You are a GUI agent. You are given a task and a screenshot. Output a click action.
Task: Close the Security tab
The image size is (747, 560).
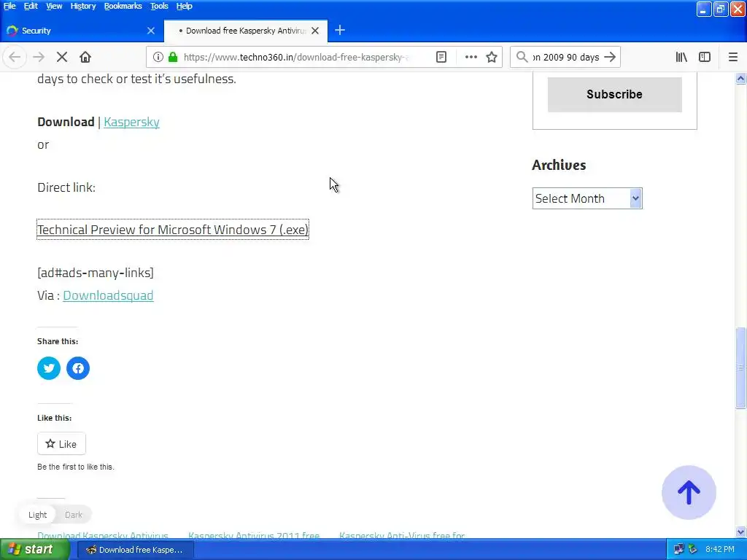151,31
